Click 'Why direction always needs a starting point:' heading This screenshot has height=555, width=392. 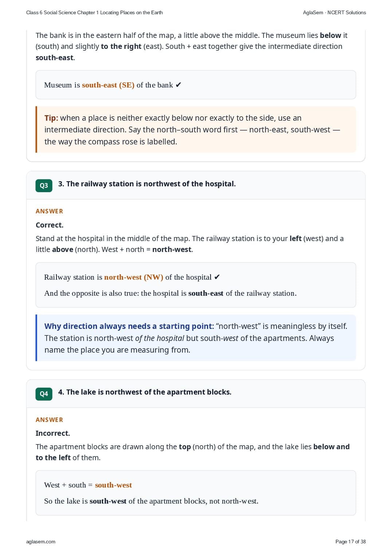pyautogui.click(x=129, y=326)
